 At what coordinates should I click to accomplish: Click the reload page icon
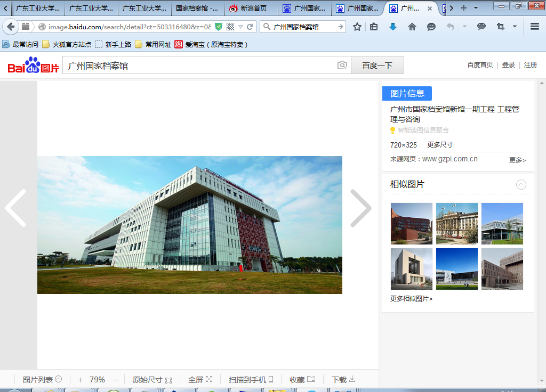[250, 27]
